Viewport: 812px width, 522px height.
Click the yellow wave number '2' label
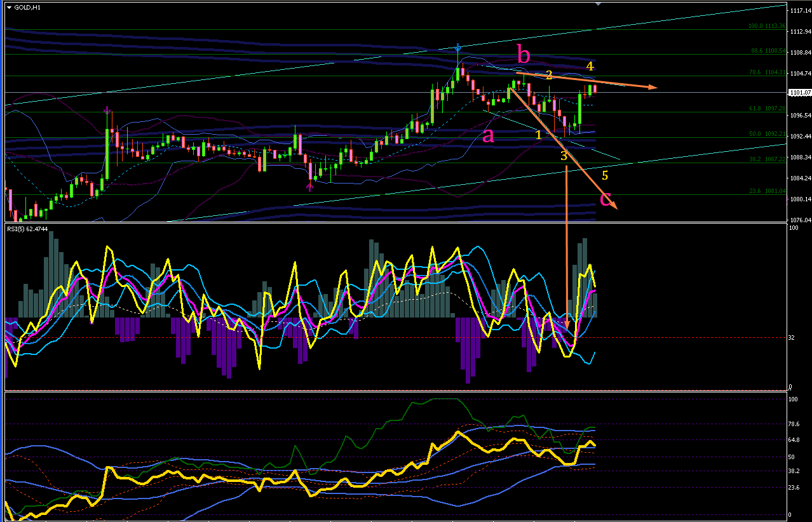549,74
